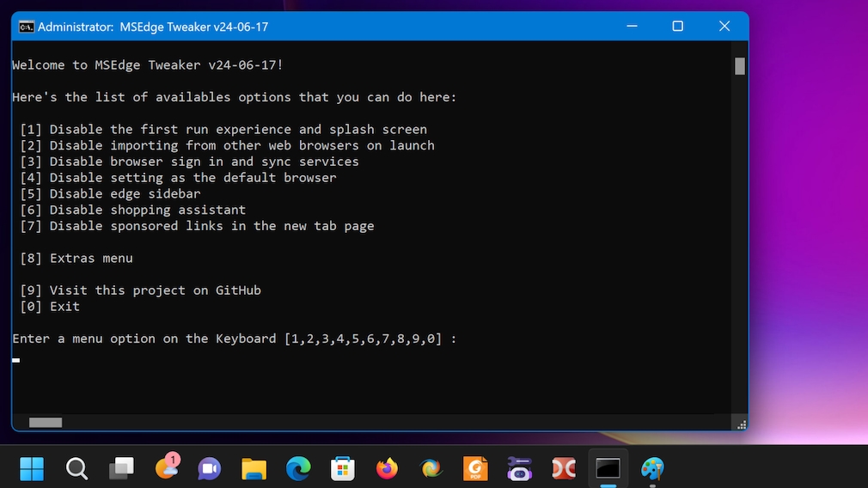
Task: Click the taskbar Search magnifier icon
Action: pyautogui.click(x=76, y=469)
